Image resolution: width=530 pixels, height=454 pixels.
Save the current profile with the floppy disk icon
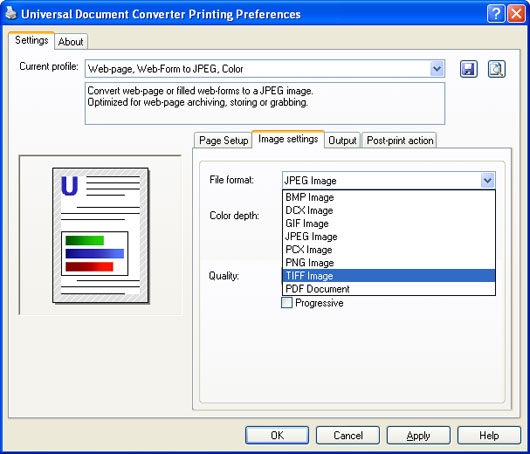pyautogui.click(x=469, y=69)
